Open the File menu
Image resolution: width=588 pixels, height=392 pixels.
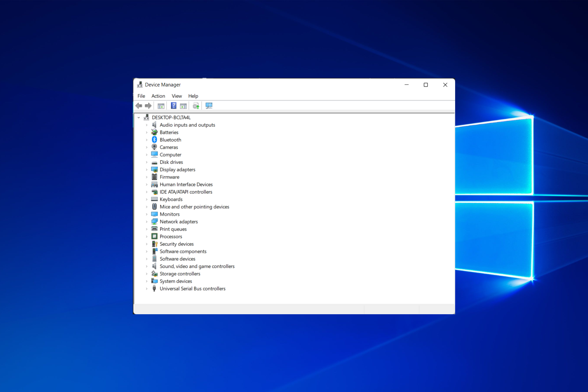coord(141,96)
